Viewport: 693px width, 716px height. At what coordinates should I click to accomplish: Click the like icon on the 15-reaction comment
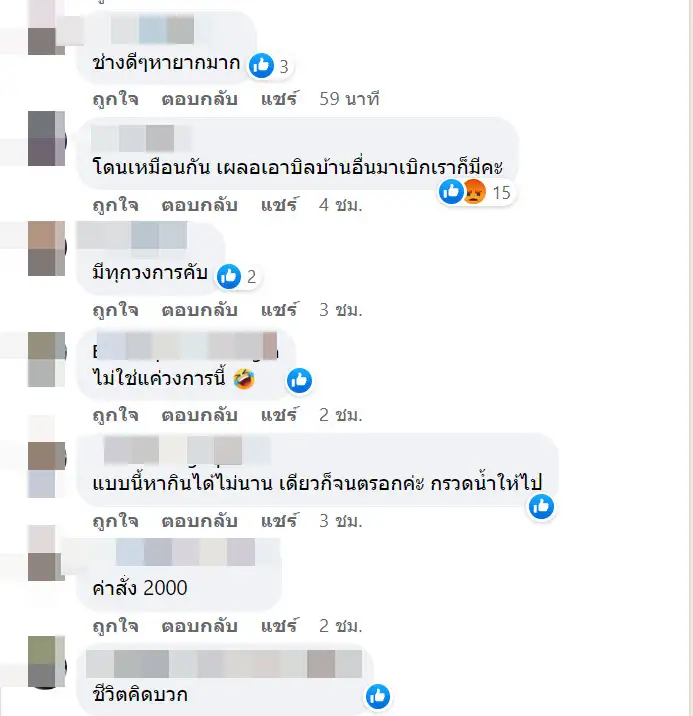[x=451, y=191]
